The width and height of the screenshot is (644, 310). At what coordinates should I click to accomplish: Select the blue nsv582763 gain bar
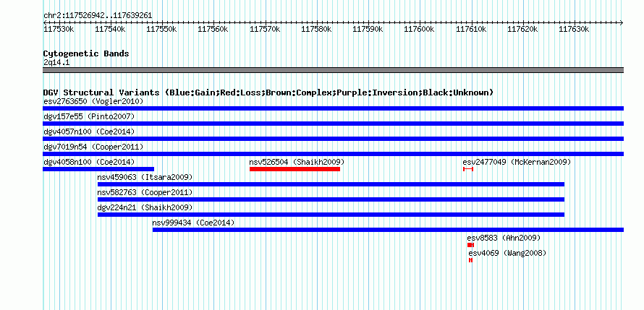pos(331,199)
